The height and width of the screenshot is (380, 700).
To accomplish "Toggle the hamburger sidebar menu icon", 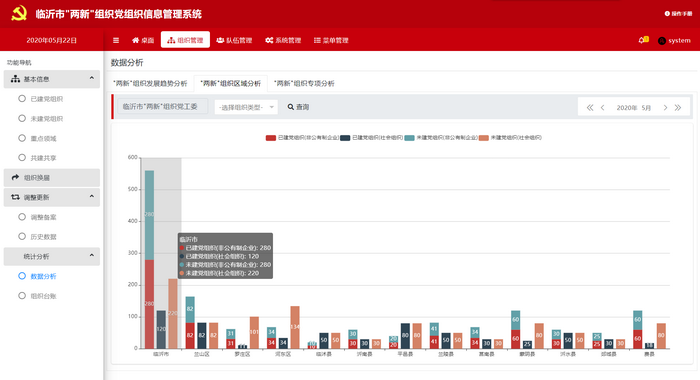I will coord(116,40).
